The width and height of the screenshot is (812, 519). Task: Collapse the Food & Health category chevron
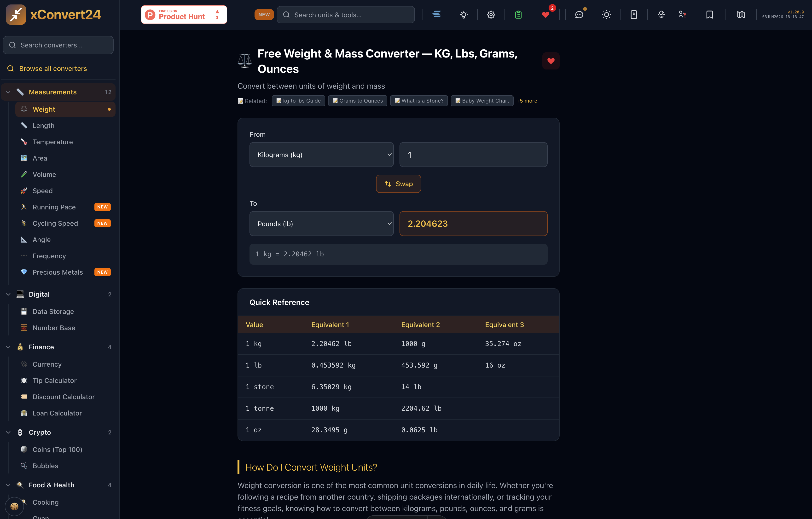click(x=8, y=484)
